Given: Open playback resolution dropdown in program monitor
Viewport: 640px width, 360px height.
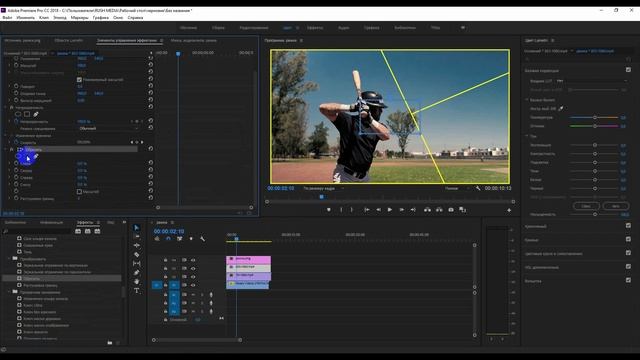Looking at the screenshot, I should pos(456,189).
